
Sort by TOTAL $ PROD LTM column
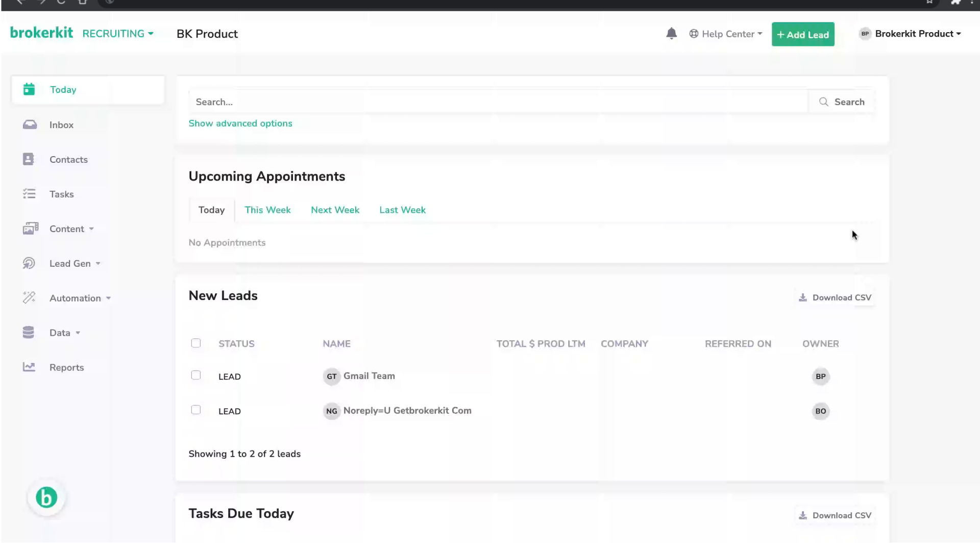click(541, 344)
